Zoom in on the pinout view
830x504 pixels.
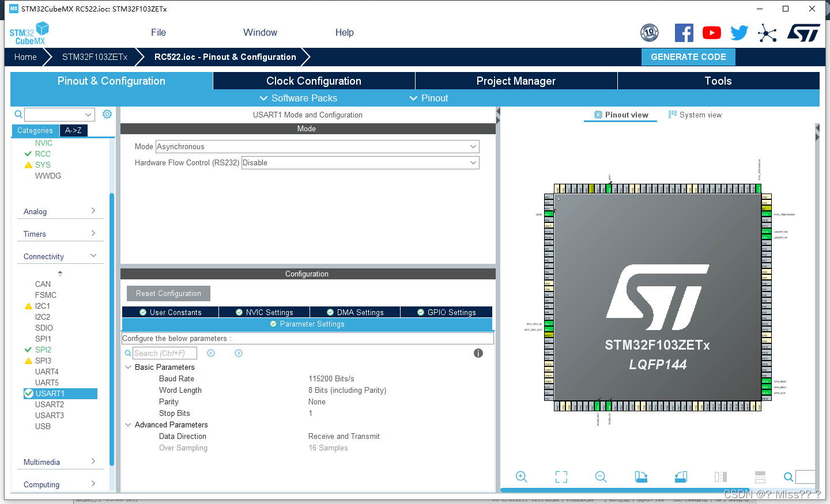coord(522,477)
